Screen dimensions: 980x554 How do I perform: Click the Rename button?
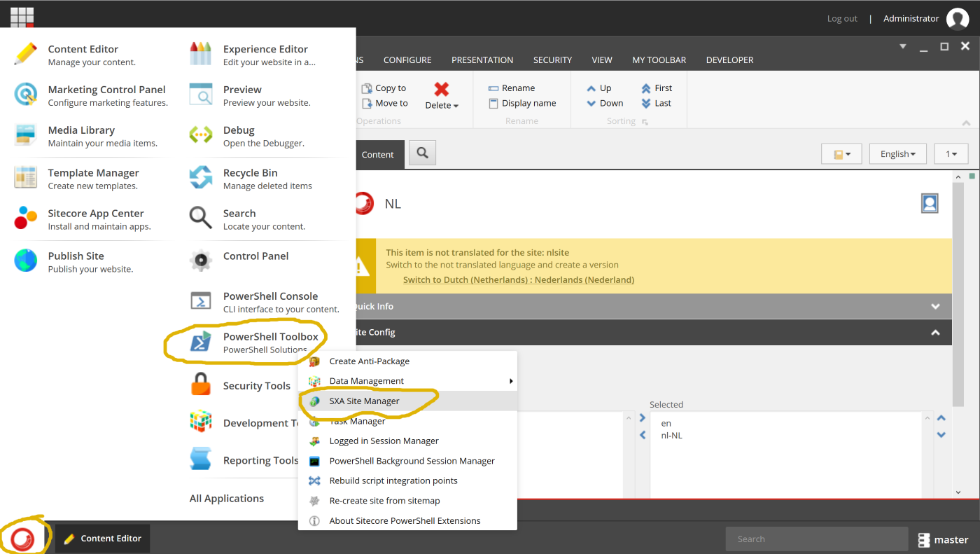512,88
